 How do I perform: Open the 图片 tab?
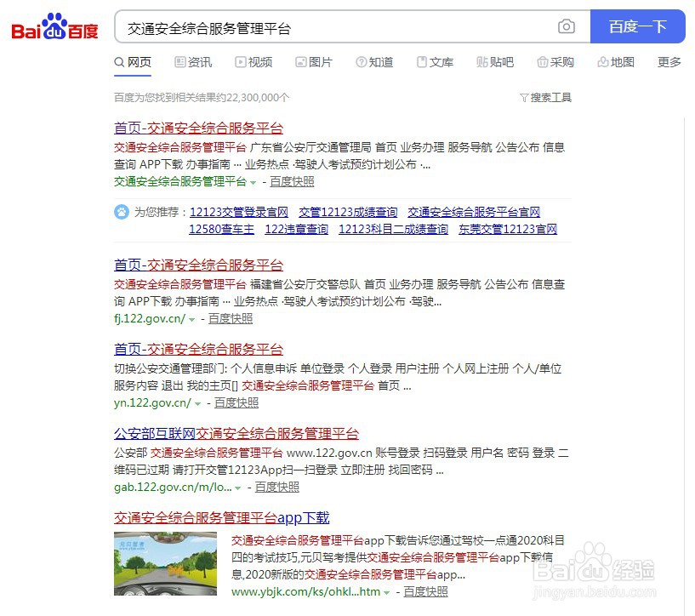point(314,62)
